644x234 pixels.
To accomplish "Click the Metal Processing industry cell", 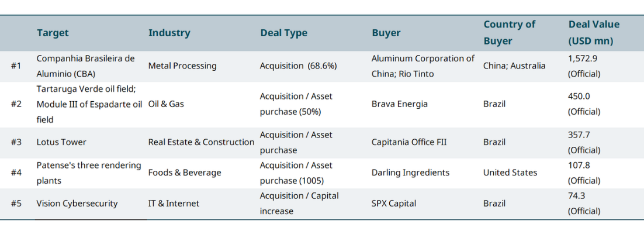I will 182,66.
